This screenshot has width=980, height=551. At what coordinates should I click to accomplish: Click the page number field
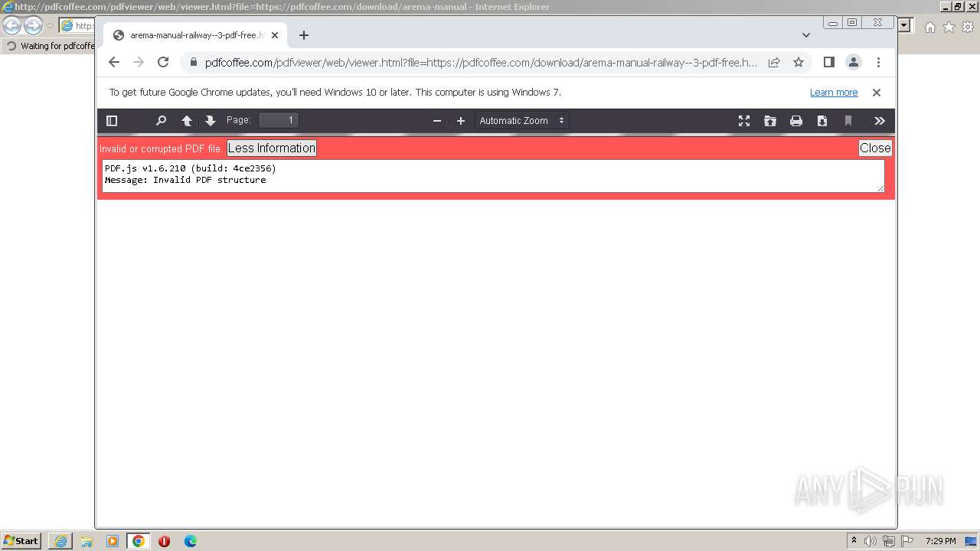coord(279,120)
